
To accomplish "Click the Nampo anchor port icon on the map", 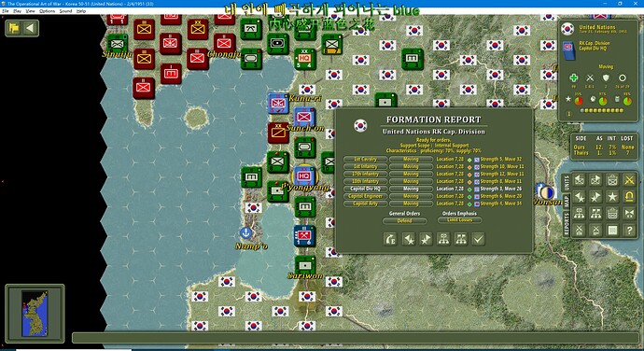I will click(245, 233).
